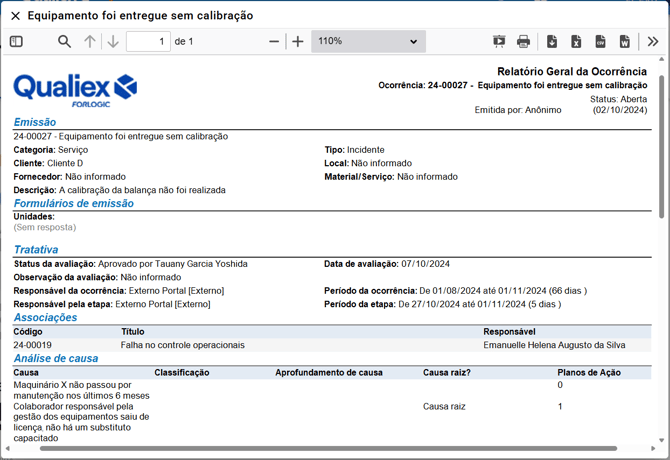Zoom out with the minus button
The width and height of the screenshot is (670, 460).
pyautogui.click(x=274, y=42)
